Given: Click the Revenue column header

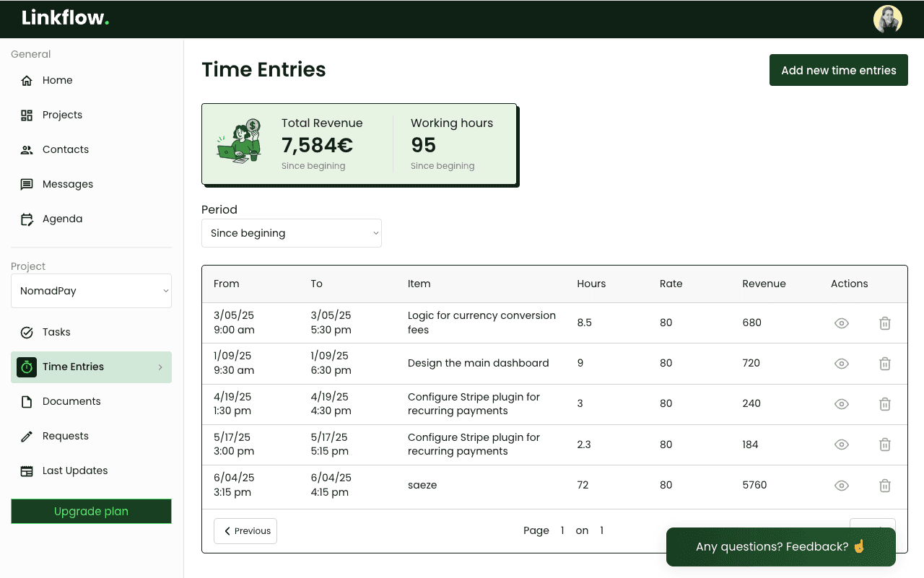Looking at the screenshot, I should coord(764,284).
